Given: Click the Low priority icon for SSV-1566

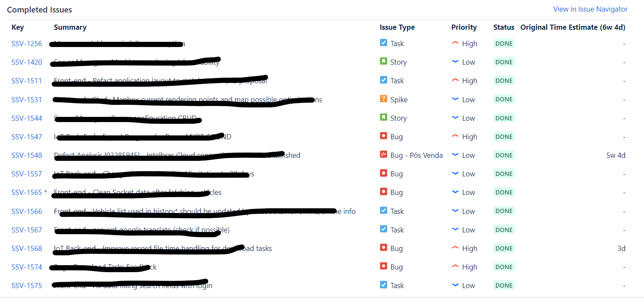Looking at the screenshot, I should tap(455, 210).
